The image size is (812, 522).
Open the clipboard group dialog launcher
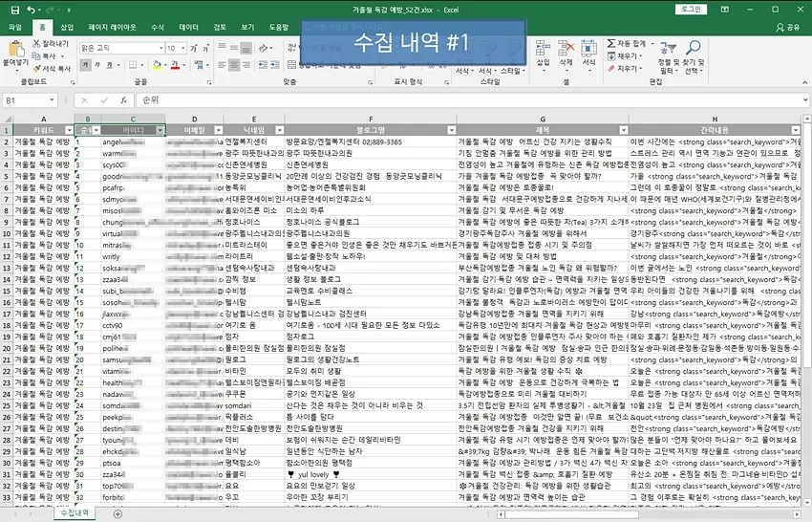pyautogui.click(x=73, y=82)
